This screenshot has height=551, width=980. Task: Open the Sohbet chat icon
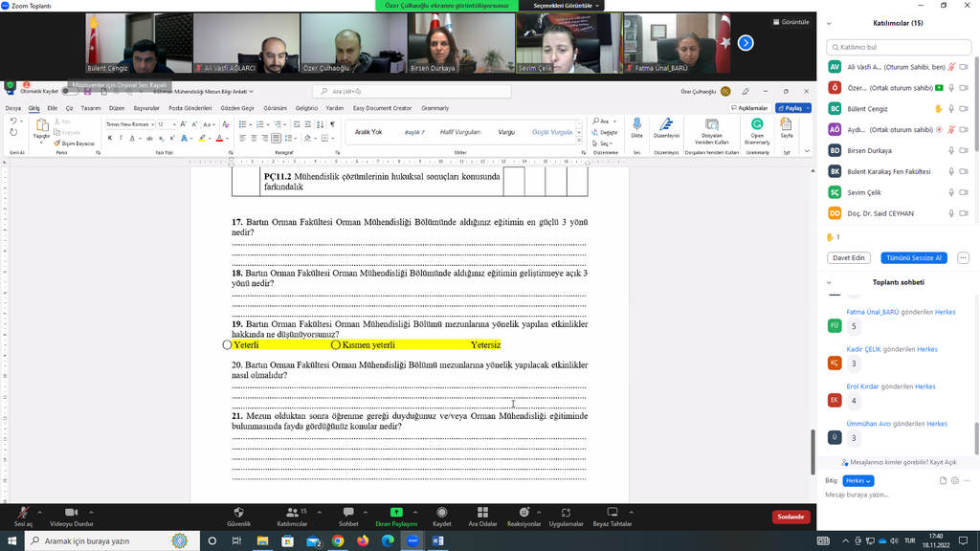click(348, 514)
